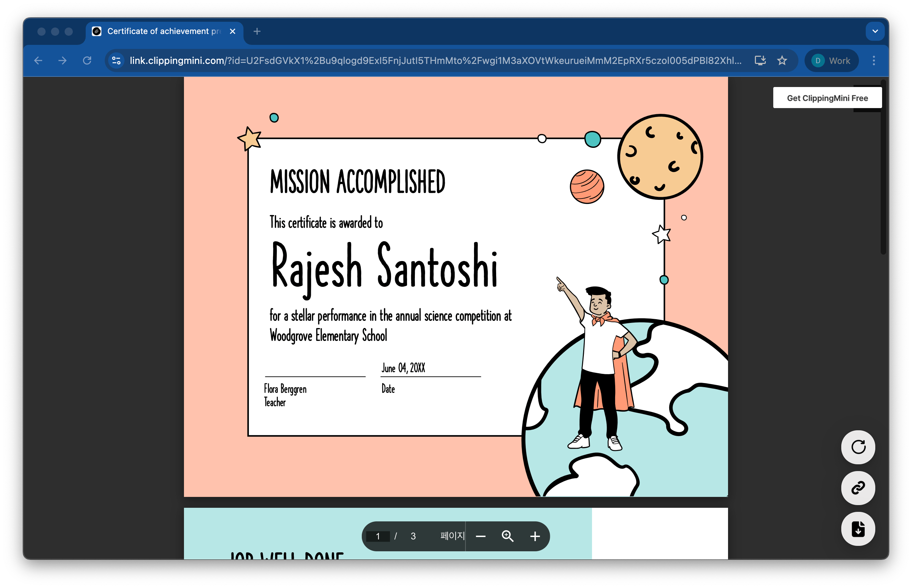Click the install app icon in address bar
Screen dimensions: 912x588
[x=760, y=61]
